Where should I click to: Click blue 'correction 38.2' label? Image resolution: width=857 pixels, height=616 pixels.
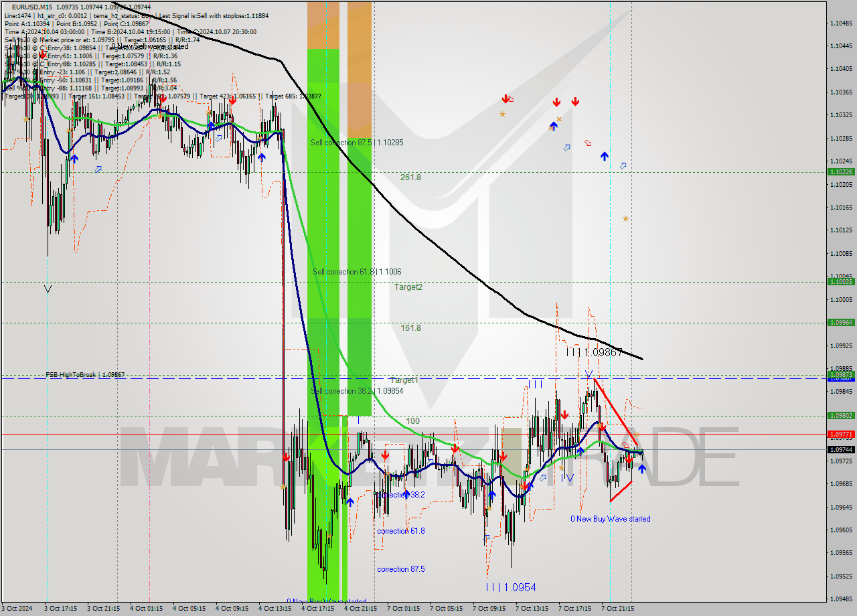point(400,495)
